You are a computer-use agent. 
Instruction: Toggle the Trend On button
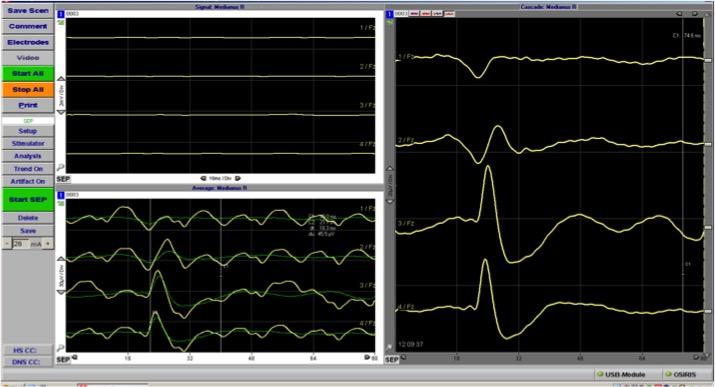click(x=28, y=169)
